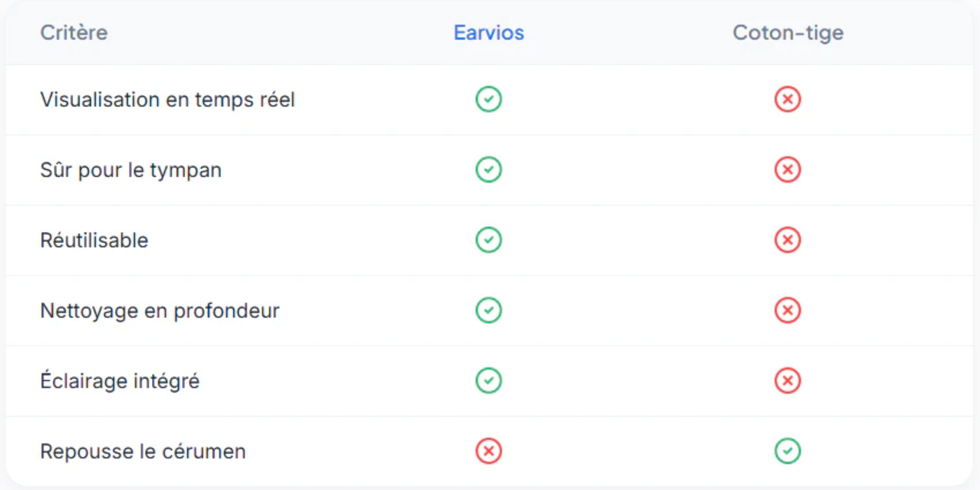Click Earvios checkmark for Sûr pour le tympan
The width and height of the screenshot is (980, 490).
(x=488, y=170)
